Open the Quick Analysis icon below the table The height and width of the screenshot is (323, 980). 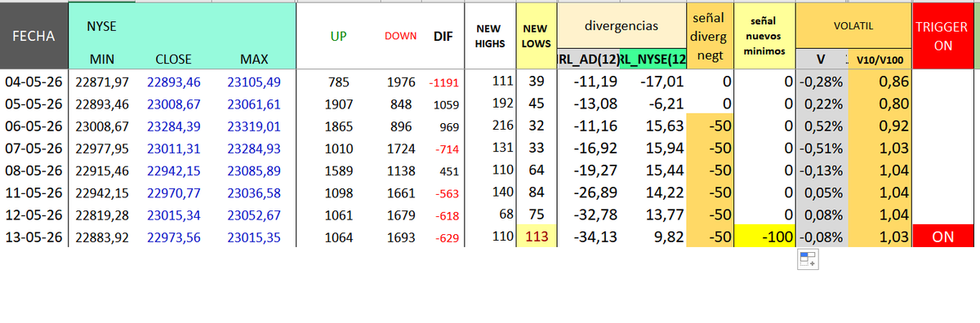point(808,259)
